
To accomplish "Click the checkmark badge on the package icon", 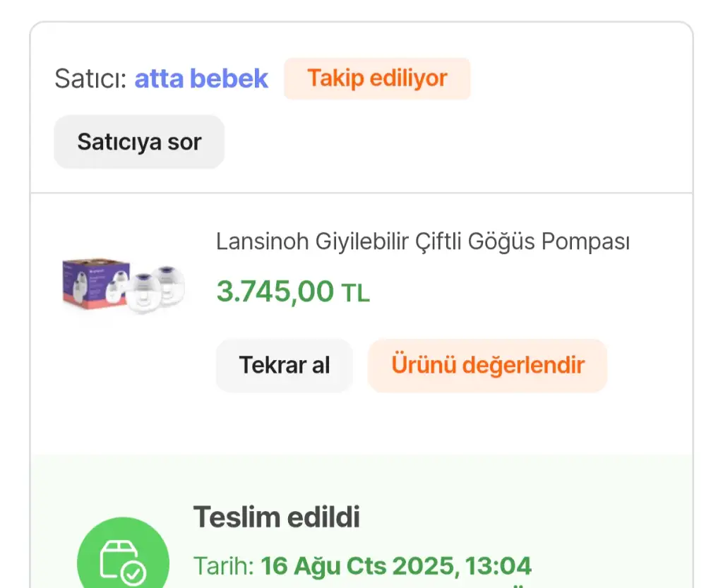I will pyautogui.click(x=133, y=573).
